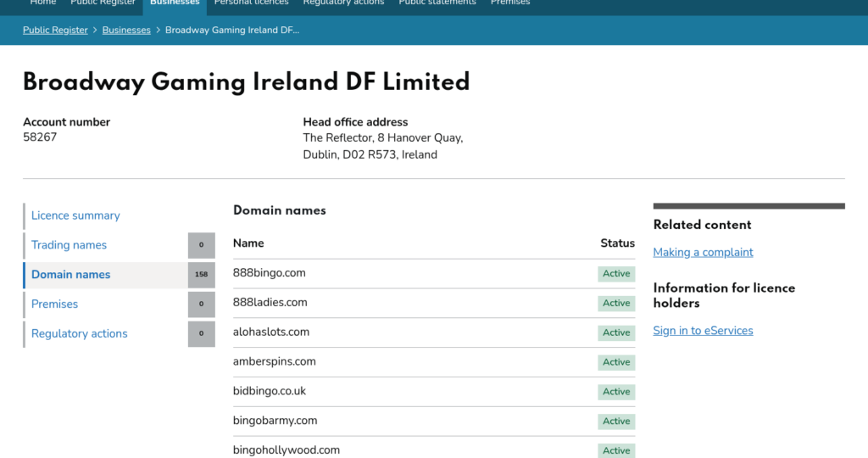Click the Trading names count badge
The image size is (868, 458).
tap(202, 245)
